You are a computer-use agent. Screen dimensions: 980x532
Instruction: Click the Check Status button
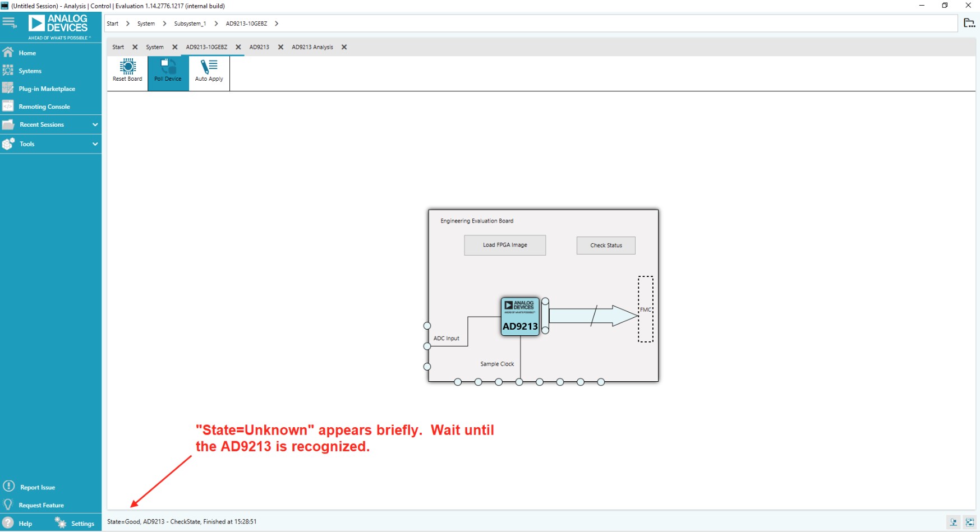(606, 246)
